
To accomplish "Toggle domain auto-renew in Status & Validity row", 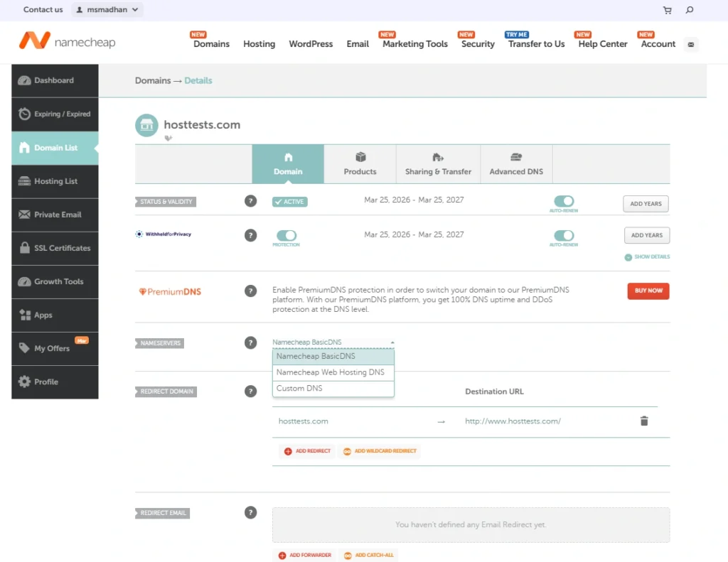I will tap(564, 202).
